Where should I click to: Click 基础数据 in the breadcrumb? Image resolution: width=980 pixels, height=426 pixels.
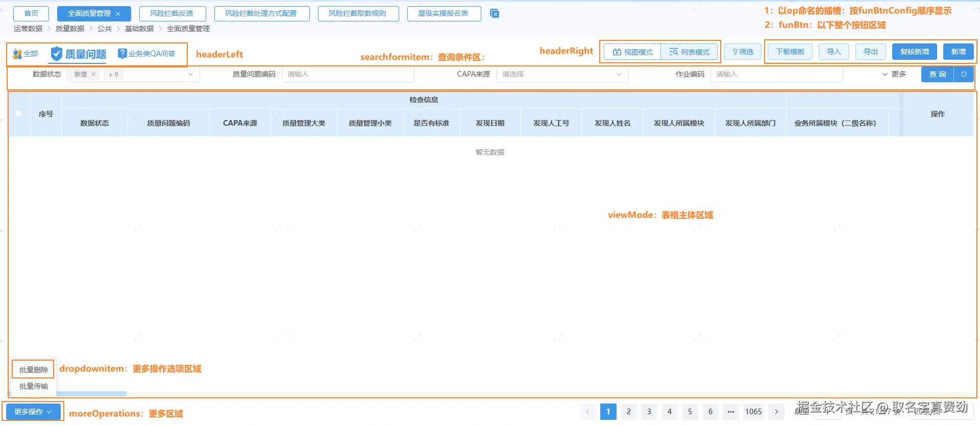click(139, 29)
